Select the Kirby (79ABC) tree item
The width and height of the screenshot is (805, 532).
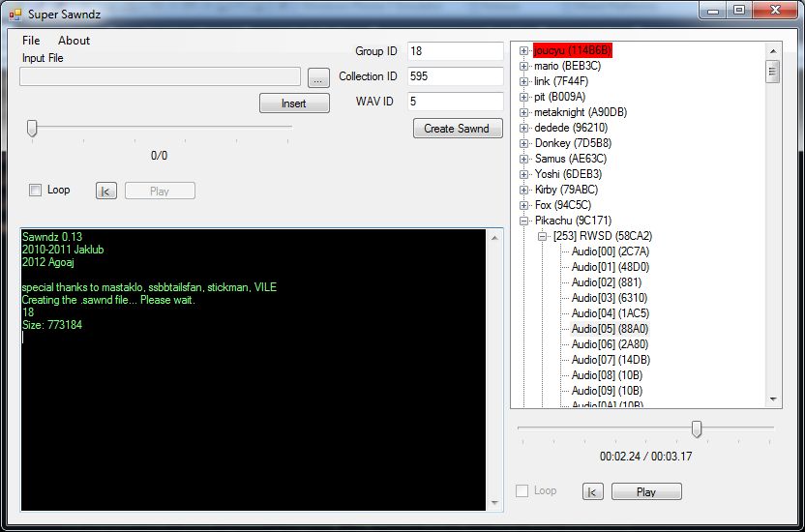click(566, 190)
